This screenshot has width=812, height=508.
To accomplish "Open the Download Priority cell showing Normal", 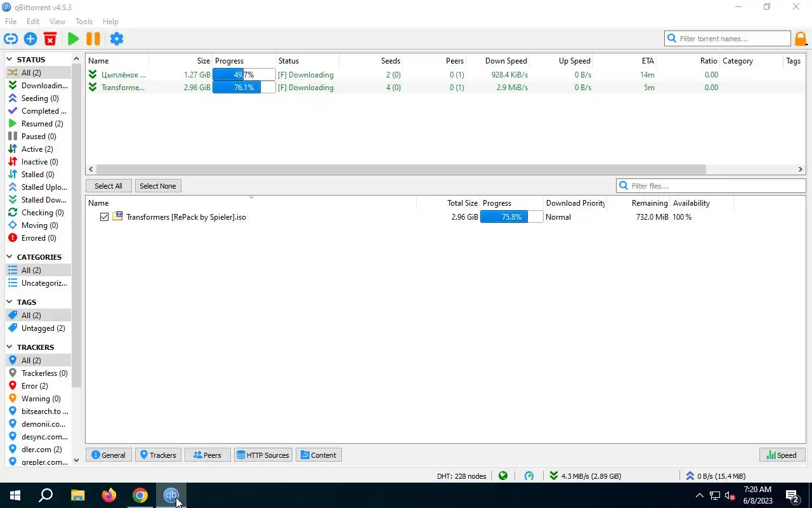I will (x=575, y=217).
